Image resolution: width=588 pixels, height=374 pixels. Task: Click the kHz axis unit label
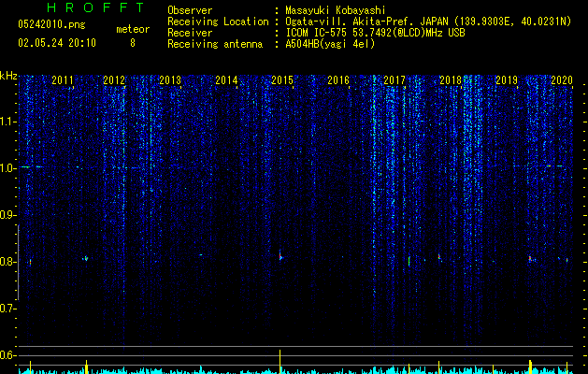[x=8, y=76]
